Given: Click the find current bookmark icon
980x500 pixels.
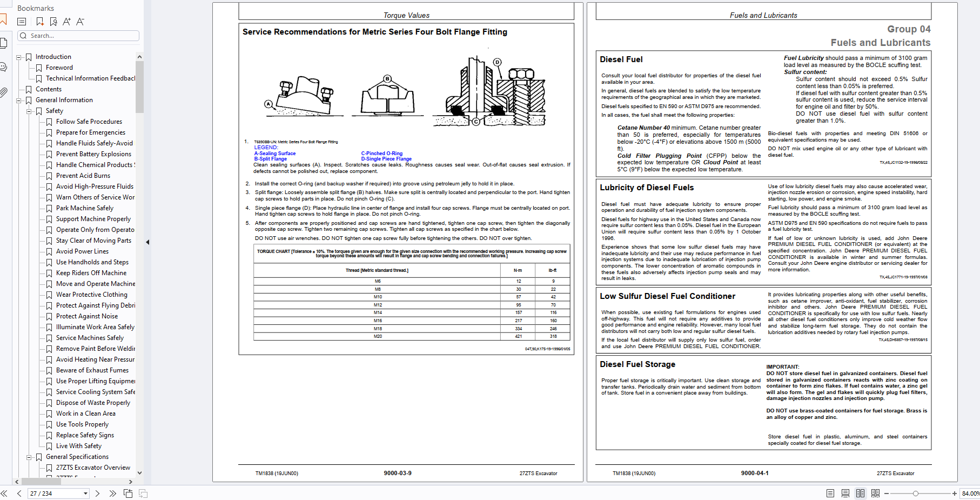Looking at the screenshot, I should click(53, 22).
